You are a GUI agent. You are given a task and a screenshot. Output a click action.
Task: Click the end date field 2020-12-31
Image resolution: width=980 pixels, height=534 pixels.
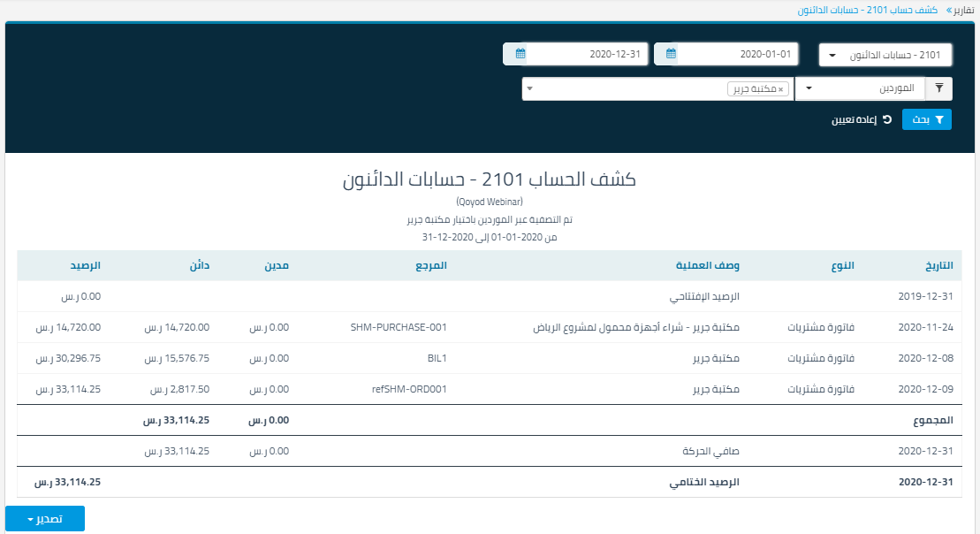pos(588,54)
